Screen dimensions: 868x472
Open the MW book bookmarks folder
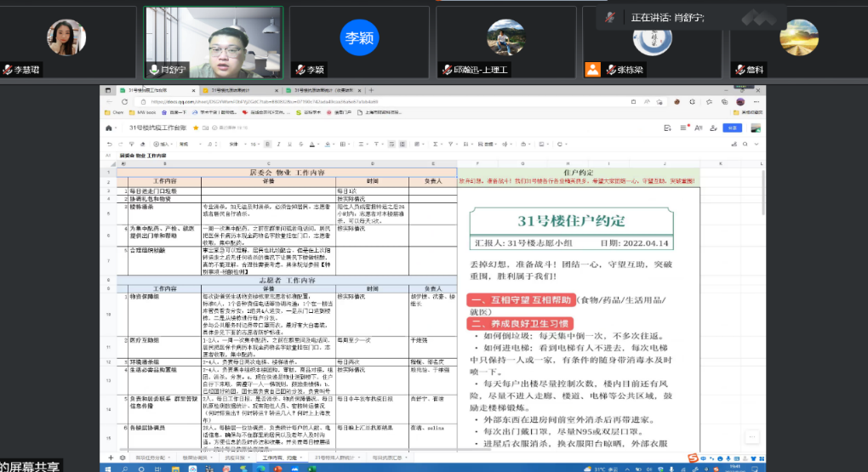[x=143, y=112]
